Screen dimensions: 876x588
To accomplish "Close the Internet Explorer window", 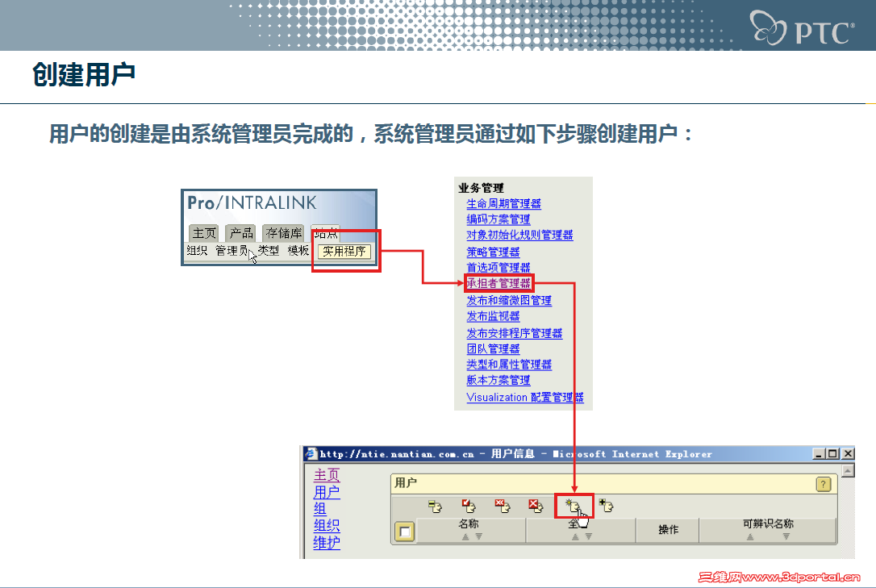I will pos(848,454).
